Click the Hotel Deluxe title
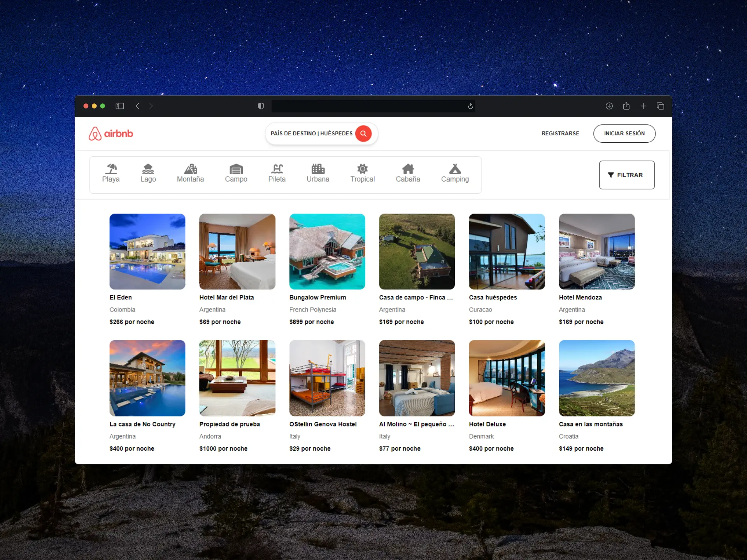This screenshot has width=747, height=560. (487, 424)
